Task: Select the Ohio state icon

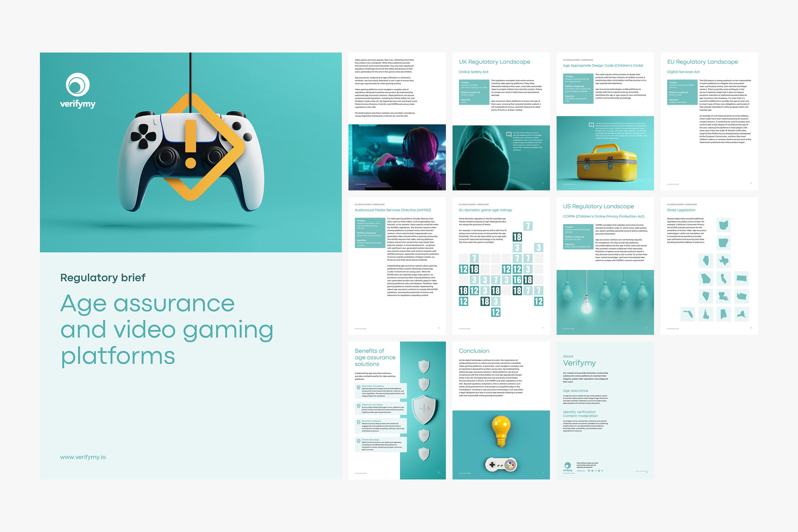Action: click(x=724, y=225)
